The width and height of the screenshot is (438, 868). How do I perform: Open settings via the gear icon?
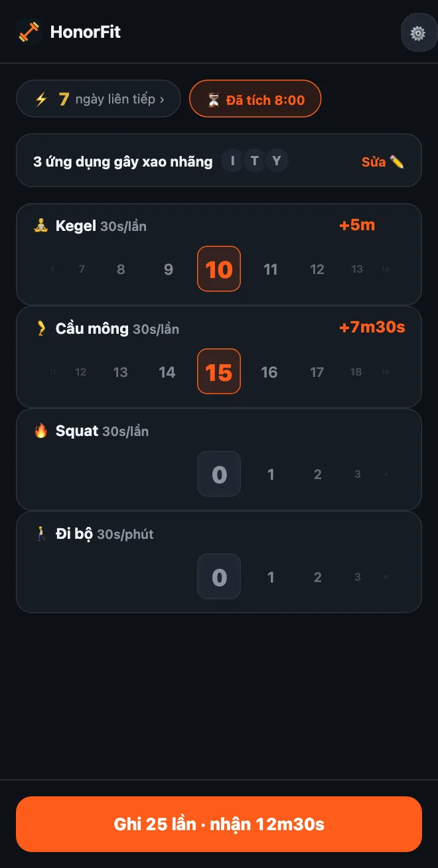click(x=418, y=33)
